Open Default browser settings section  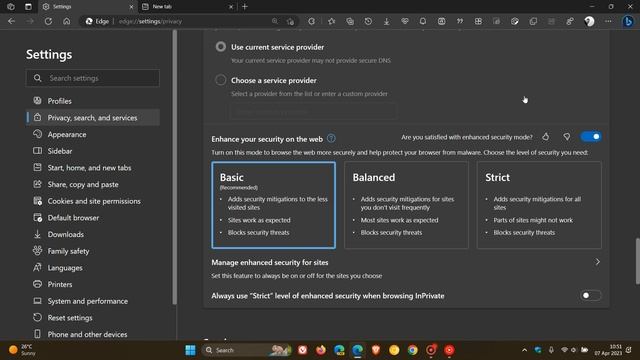93,218
